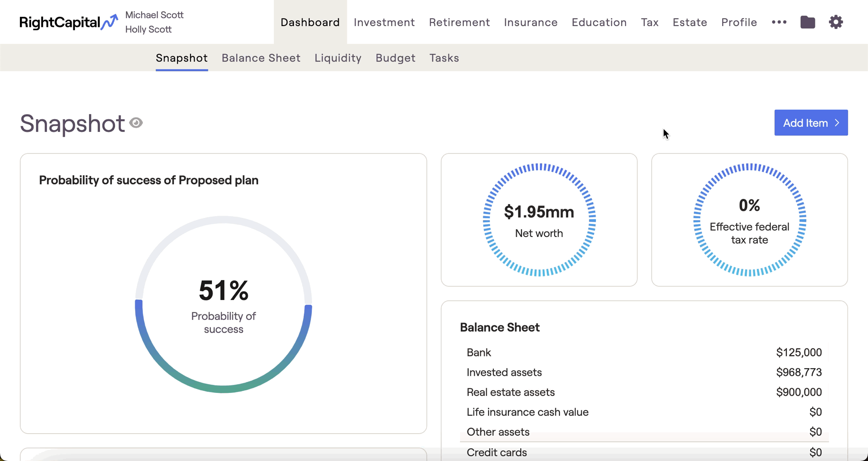The width and height of the screenshot is (868, 461).
Task: Select Investment in the main menu
Action: [x=384, y=22]
